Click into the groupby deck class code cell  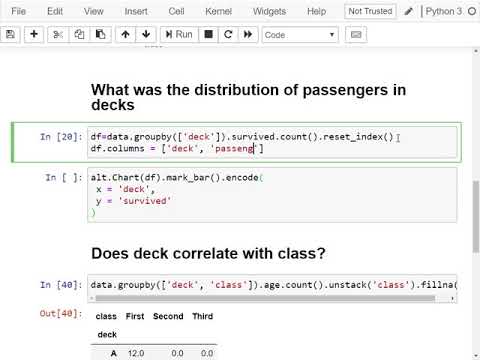tap(272, 285)
